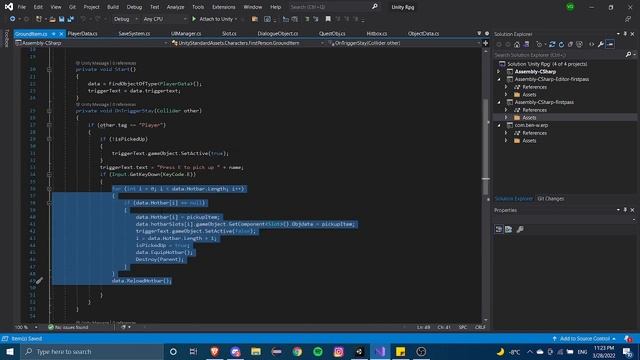
Task: Open the File menu
Action: 22,7
